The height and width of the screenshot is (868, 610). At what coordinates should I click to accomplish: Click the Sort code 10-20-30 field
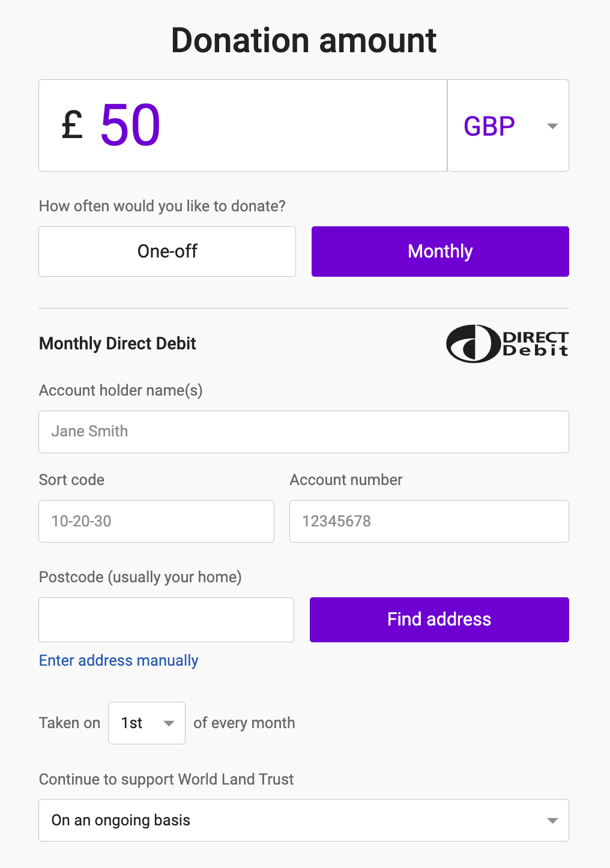tap(156, 521)
